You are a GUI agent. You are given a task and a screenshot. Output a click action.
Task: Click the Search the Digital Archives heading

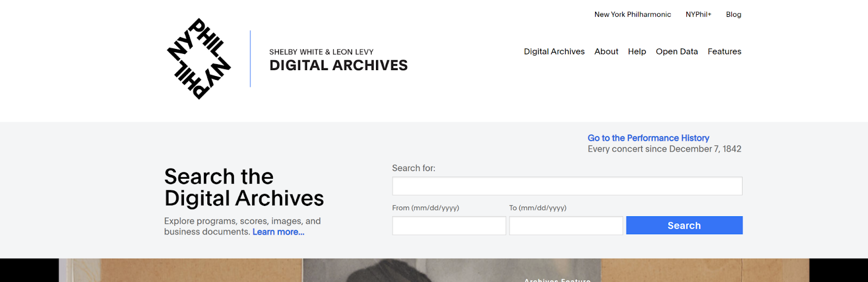coord(244,187)
